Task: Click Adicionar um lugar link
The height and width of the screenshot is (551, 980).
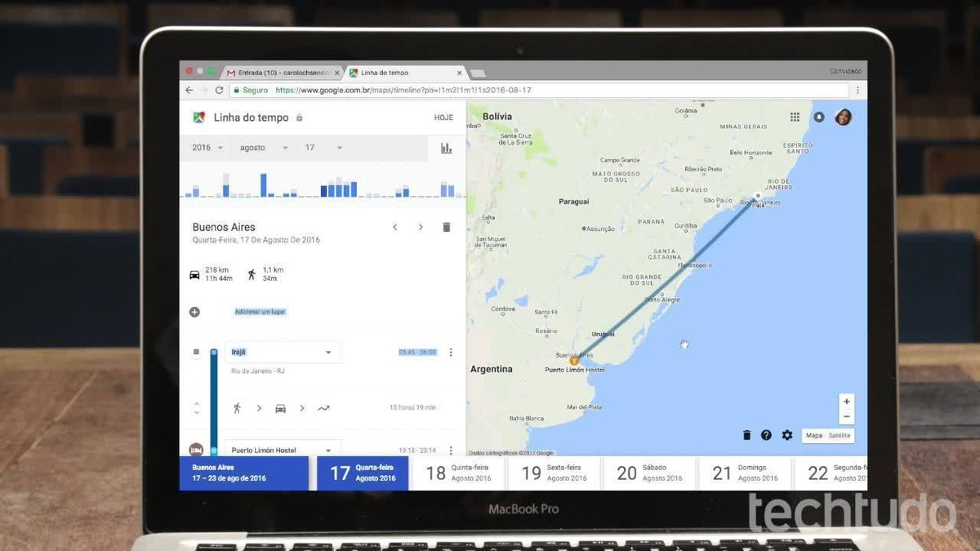Action: (261, 312)
